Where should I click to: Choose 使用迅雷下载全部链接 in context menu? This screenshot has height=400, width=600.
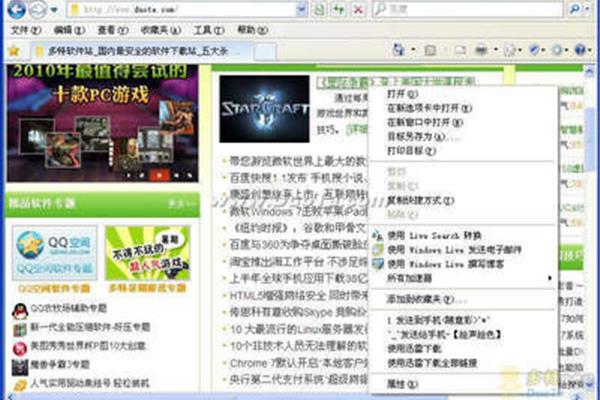tap(462, 363)
